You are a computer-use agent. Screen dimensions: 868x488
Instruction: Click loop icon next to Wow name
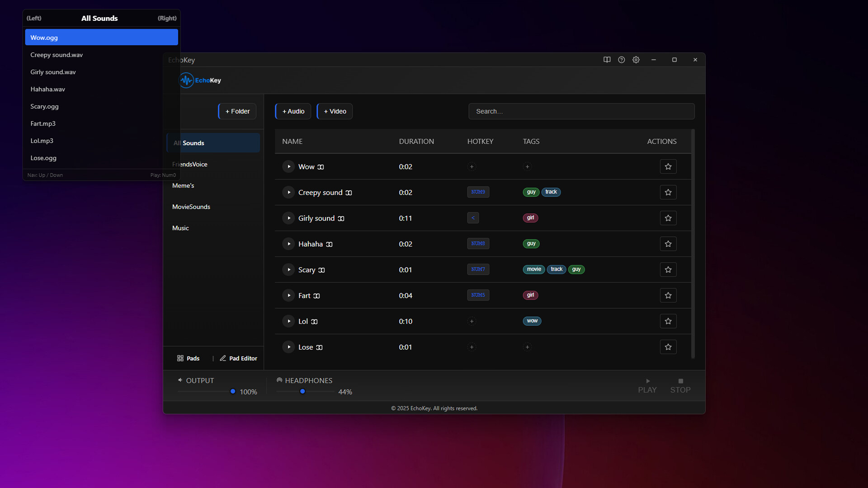click(321, 167)
